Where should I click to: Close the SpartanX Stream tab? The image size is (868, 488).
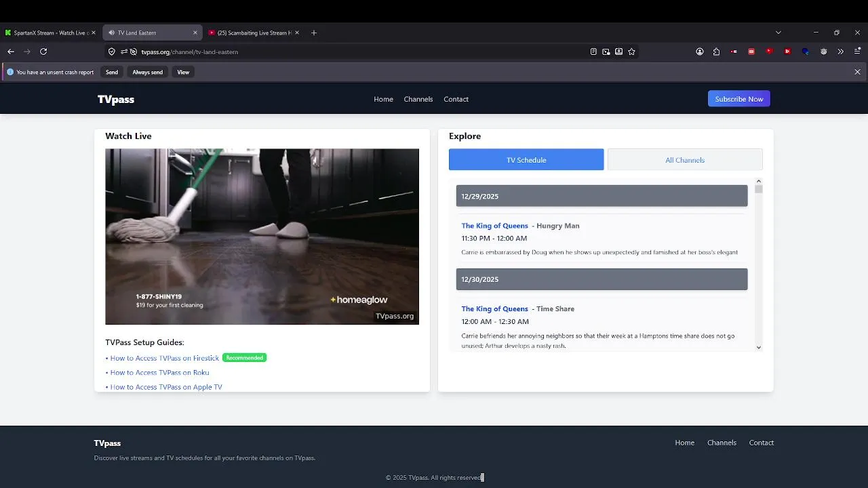(94, 33)
